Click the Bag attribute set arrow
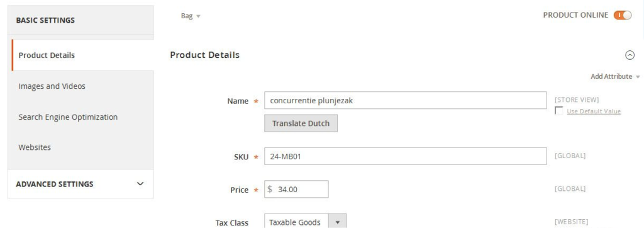 [198, 16]
